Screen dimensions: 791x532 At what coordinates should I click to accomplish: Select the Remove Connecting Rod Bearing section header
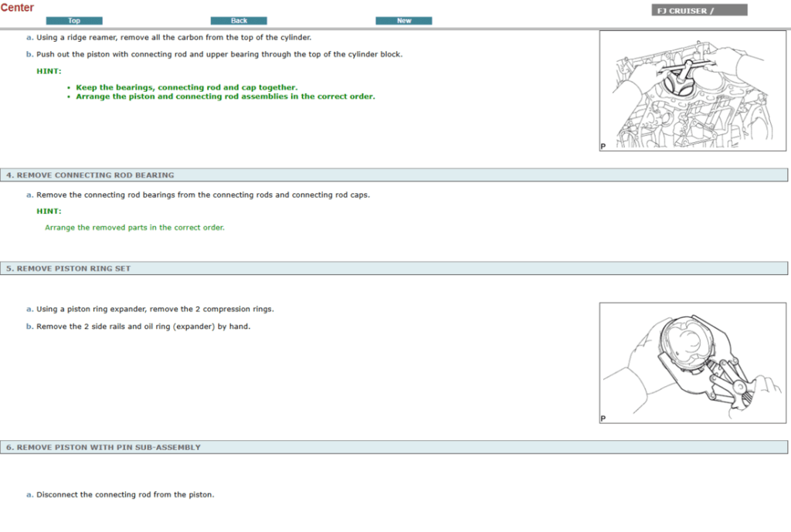(x=90, y=175)
